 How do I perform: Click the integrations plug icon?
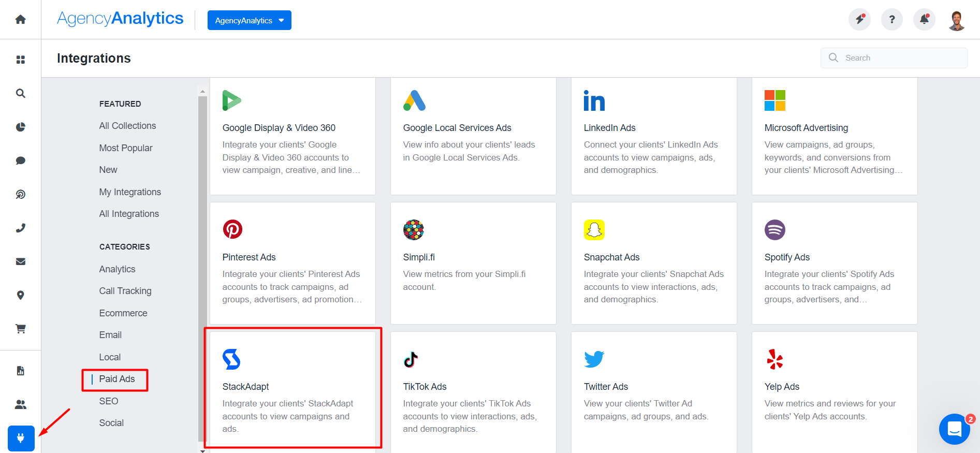21,439
